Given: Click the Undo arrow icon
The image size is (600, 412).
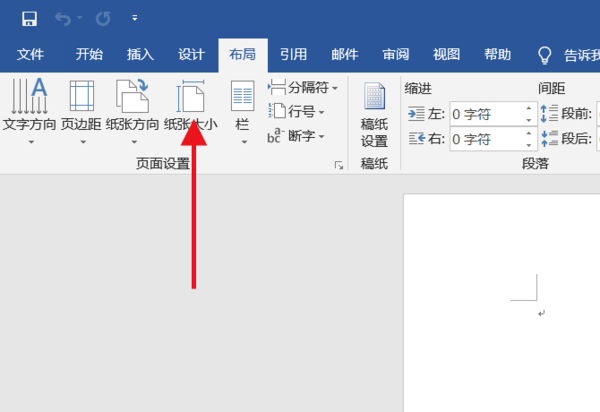Looking at the screenshot, I should coord(63,18).
